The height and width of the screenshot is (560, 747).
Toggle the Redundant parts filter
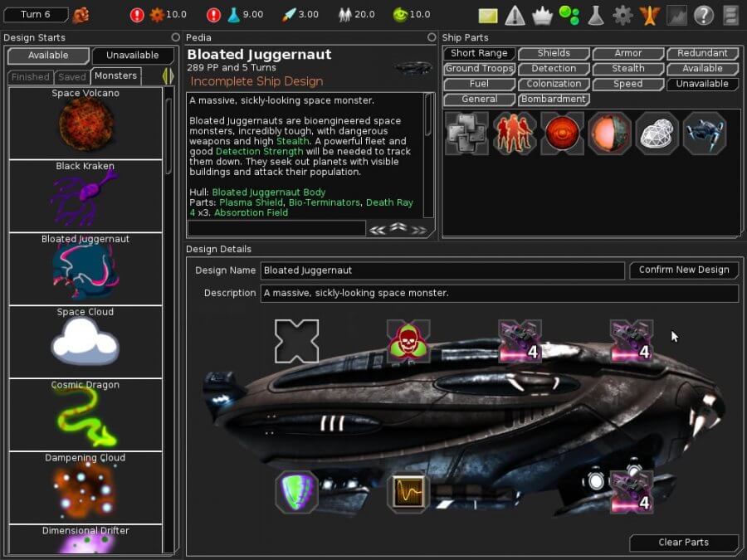[702, 53]
